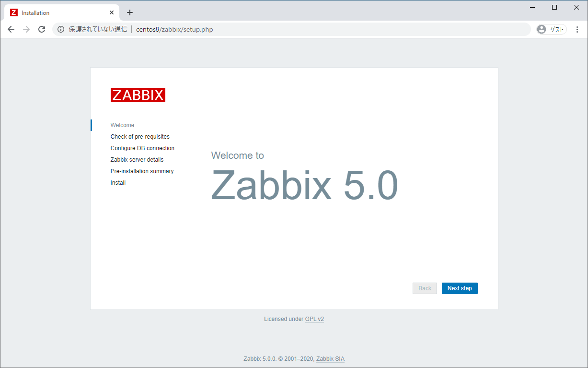
Task: Click the 'Zabbix 5.0' title text
Action: [x=304, y=185]
